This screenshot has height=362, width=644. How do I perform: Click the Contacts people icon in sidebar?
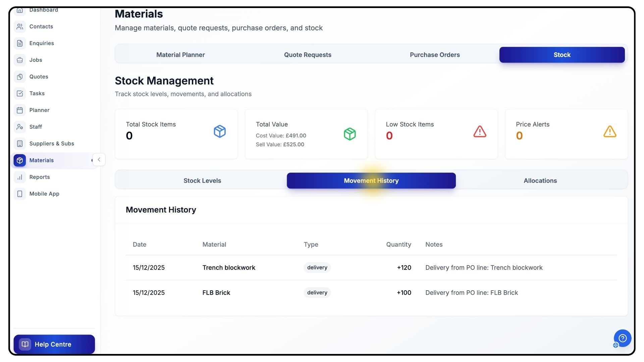20,26
